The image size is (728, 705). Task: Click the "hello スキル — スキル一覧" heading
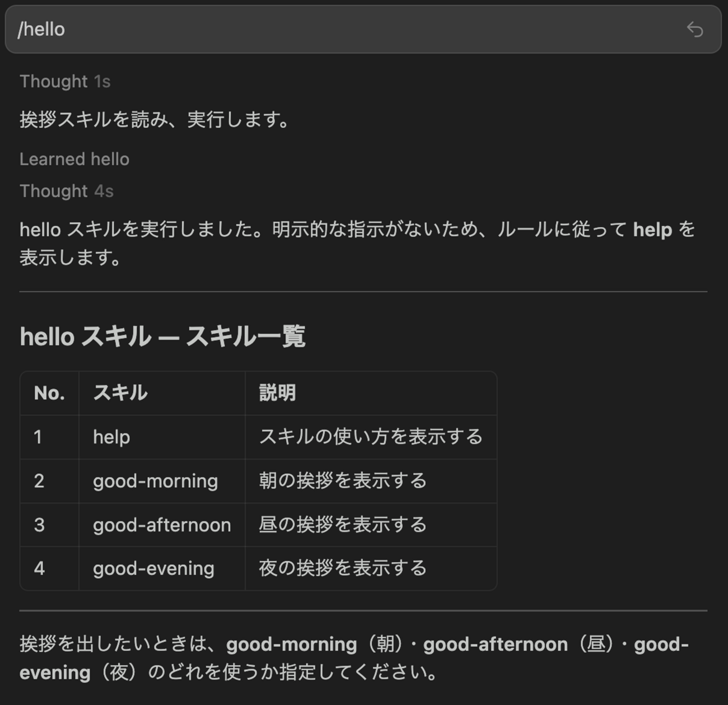[x=162, y=337]
